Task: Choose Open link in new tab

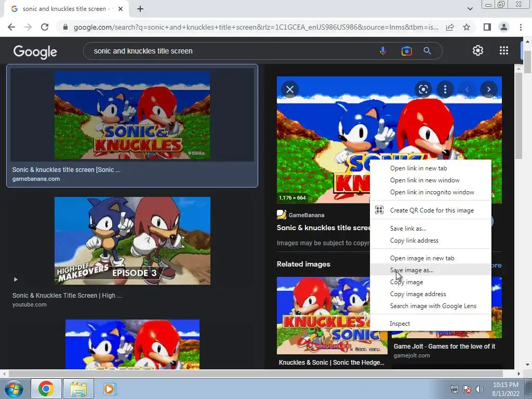Action: 430,168
